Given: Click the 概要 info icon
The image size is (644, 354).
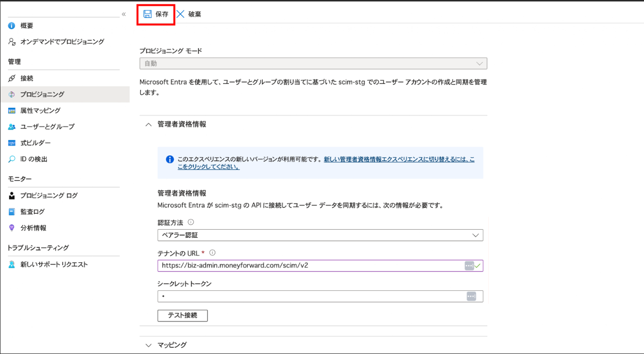Looking at the screenshot, I should pos(12,26).
